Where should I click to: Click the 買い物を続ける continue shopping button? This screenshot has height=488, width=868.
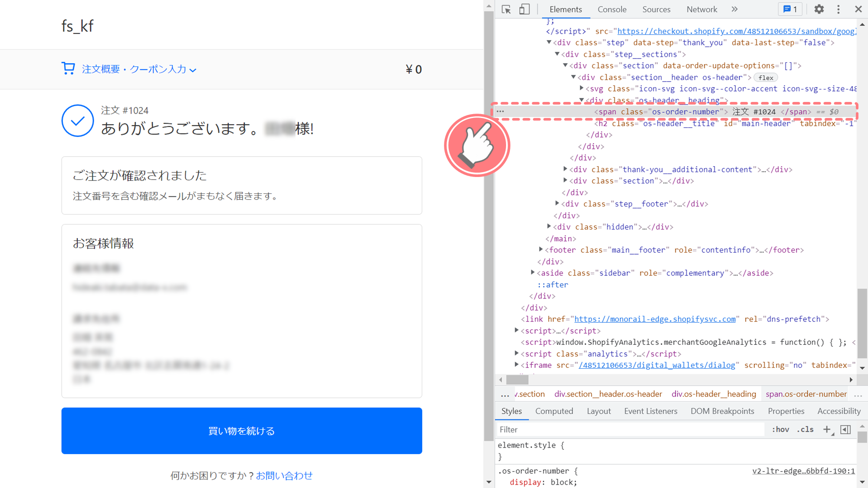(242, 431)
